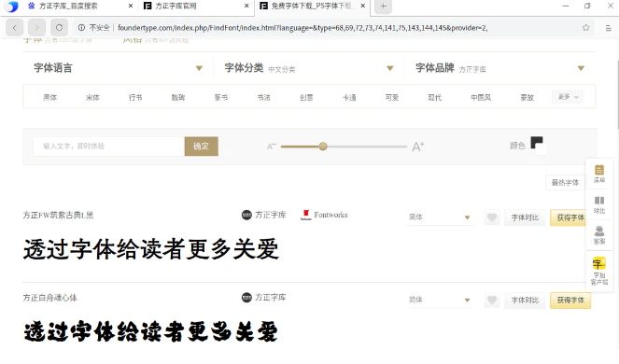Open the 客服 customer service icon
Image resolution: width=619 pixels, height=364 pixels.
tap(599, 235)
